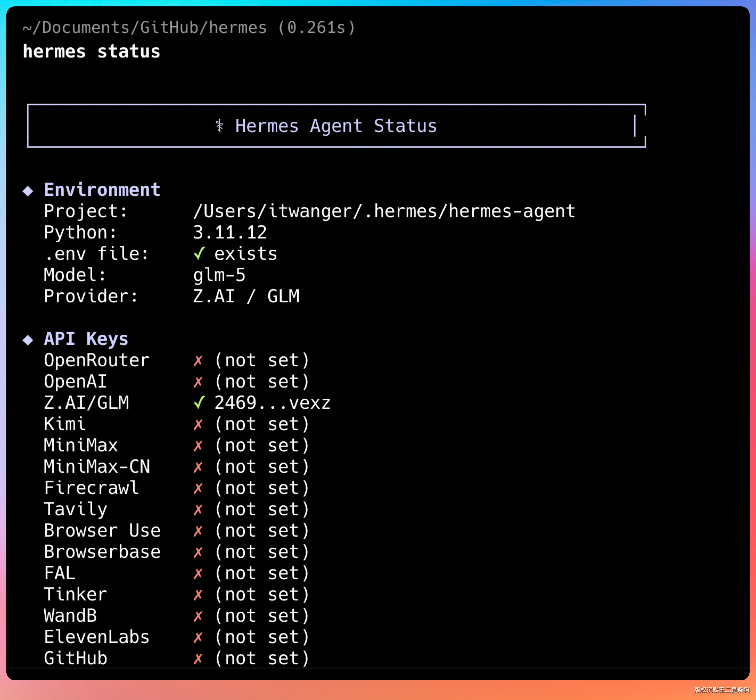The height and width of the screenshot is (700, 756).
Task: Click the masked key 2469...vexz
Action: [272, 403]
